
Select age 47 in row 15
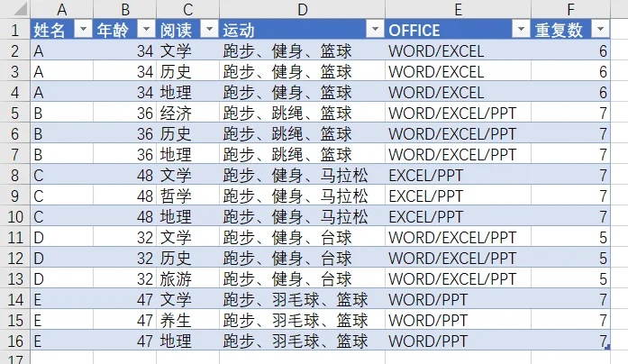[x=125, y=320]
